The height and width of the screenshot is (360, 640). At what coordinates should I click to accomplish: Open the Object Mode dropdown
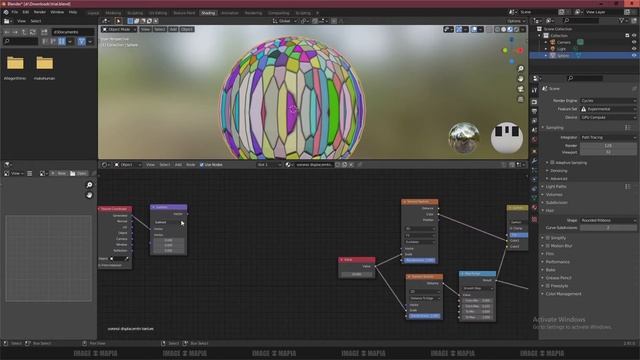coord(119,29)
